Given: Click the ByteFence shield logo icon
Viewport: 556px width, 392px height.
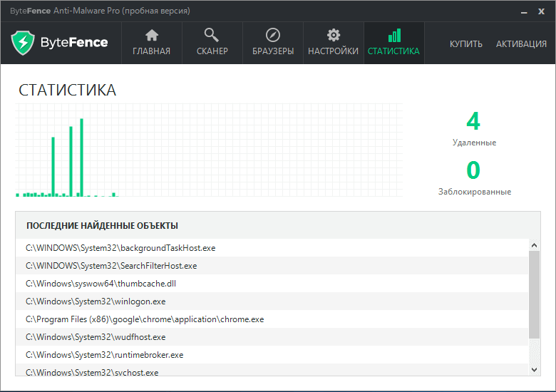Looking at the screenshot, I should (24, 43).
